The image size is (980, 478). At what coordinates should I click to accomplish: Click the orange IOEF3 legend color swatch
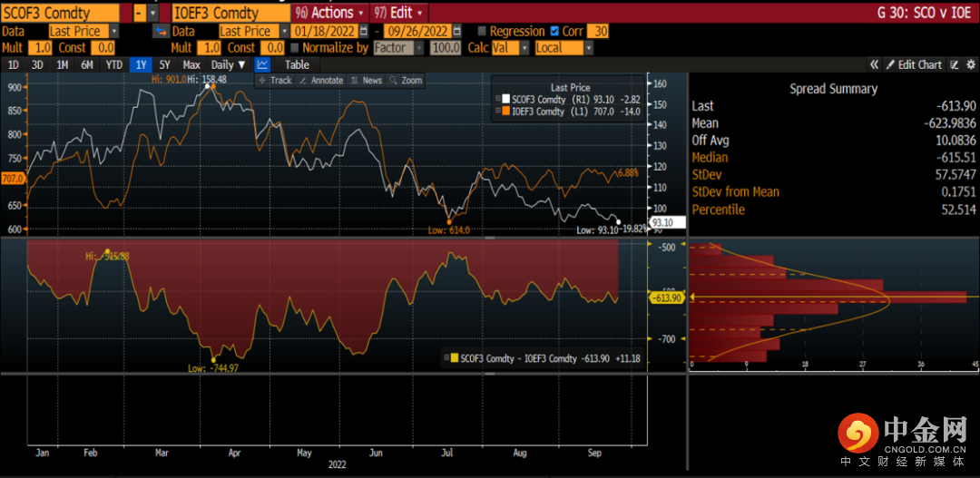505,111
